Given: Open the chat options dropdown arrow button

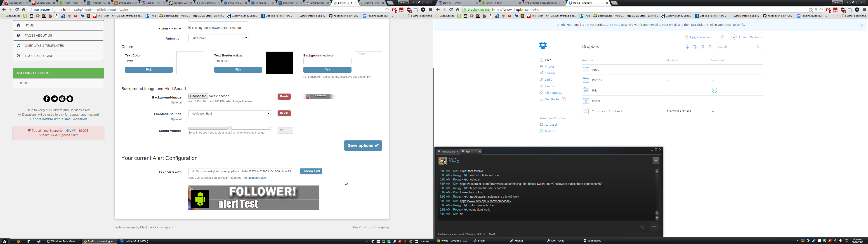Looking at the screenshot, I should (x=656, y=161).
